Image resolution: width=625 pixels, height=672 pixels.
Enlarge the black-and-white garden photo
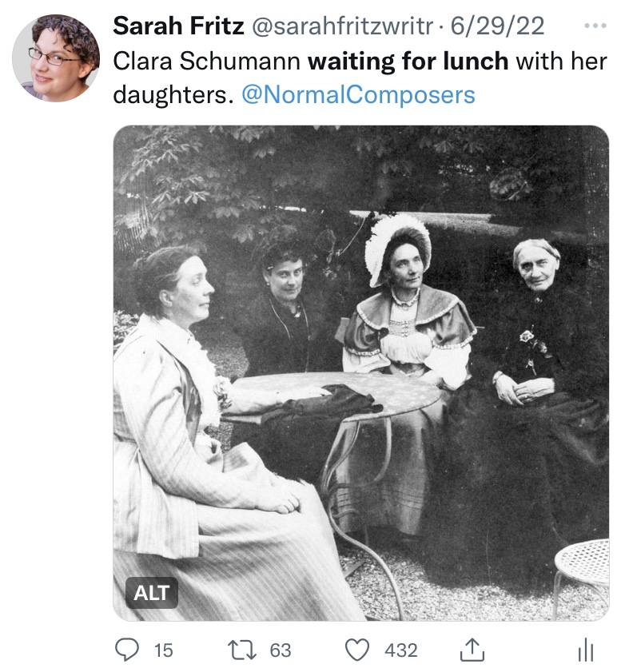pos(360,372)
